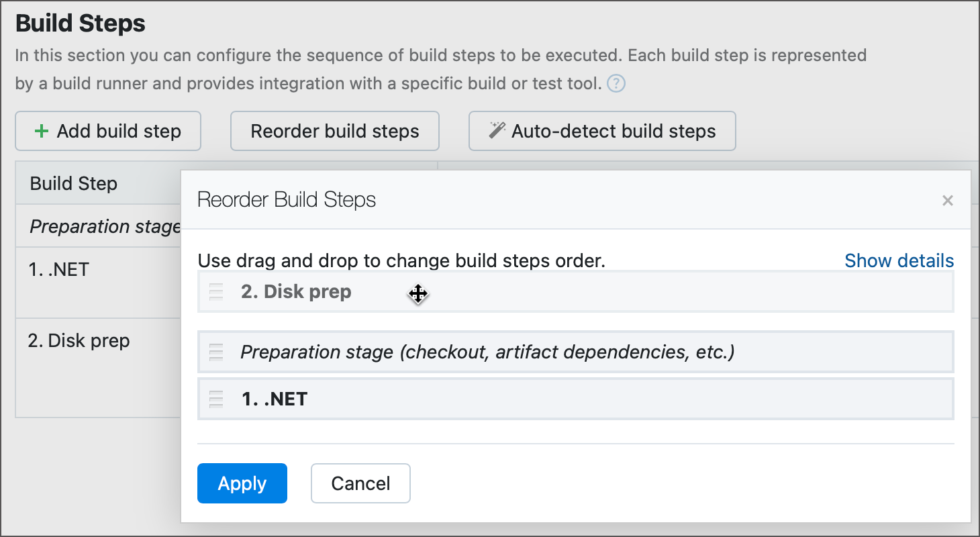
Task: Open the help question mark icon
Action: point(616,83)
